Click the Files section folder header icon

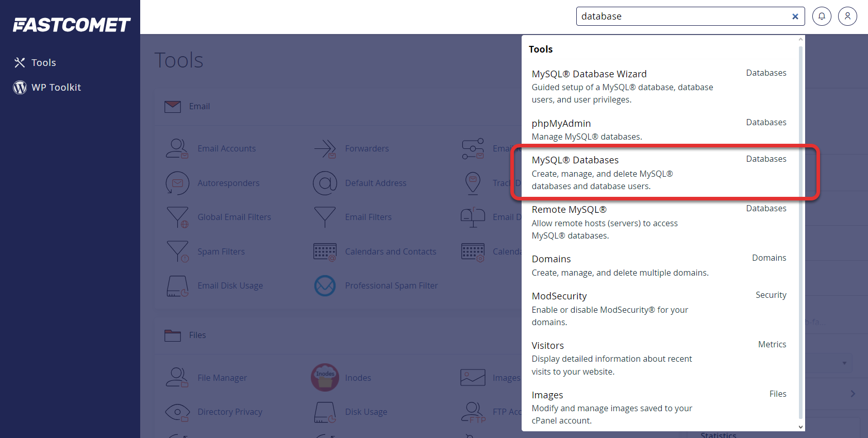[x=173, y=335]
